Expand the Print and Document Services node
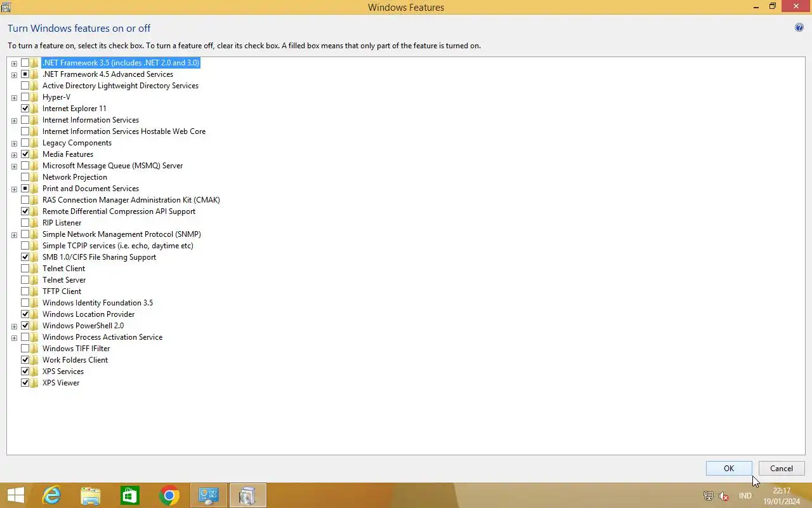This screenshot has width=812, height=508. click(14, 189)
